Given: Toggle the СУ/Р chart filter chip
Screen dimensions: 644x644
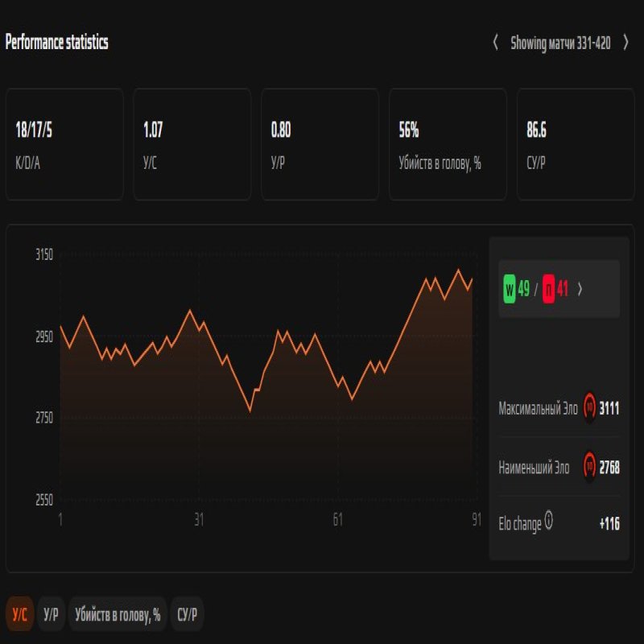Looking at the screenshot, I should coord(187,613).
